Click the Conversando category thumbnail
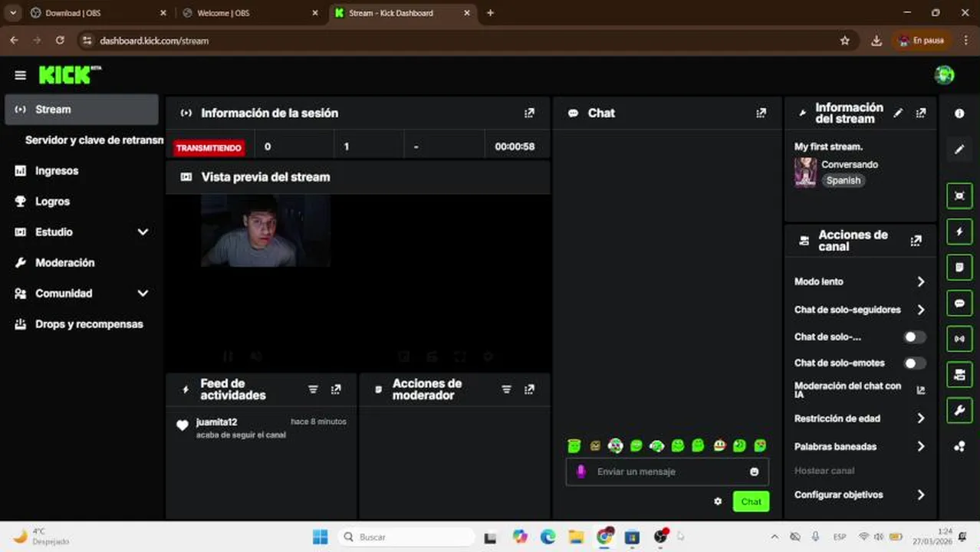The image size is (980, 552). point(805,172)
